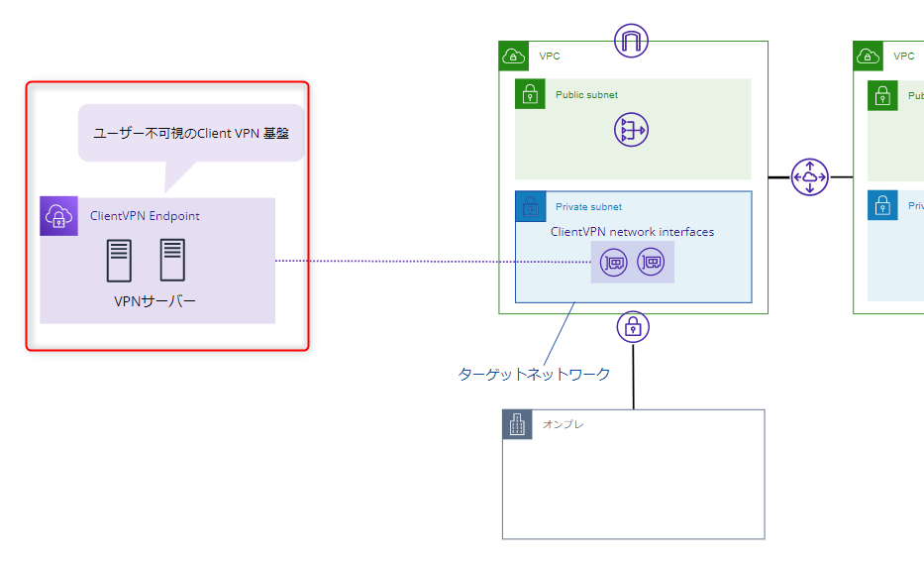Click the left VPC cloud icon
The width and height of the screenshot is (924, 564).
(514, 56)
